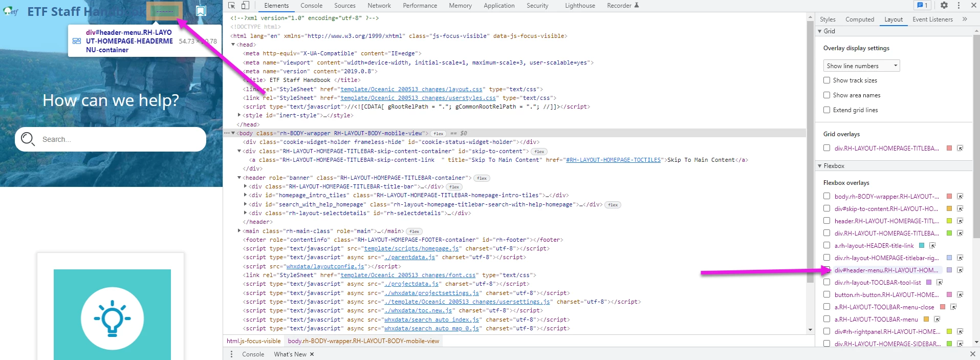Show div.rh-layout-TOOLBAR-tool-list element icon
980x360 pixels.
click(x=940, y=282)
